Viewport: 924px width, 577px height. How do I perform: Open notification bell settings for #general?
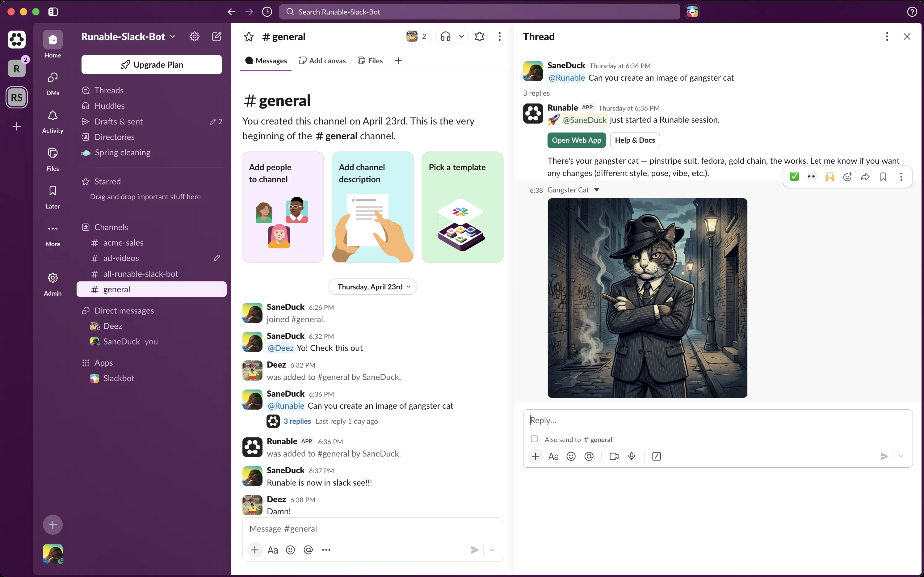click(x=480, y=37)
